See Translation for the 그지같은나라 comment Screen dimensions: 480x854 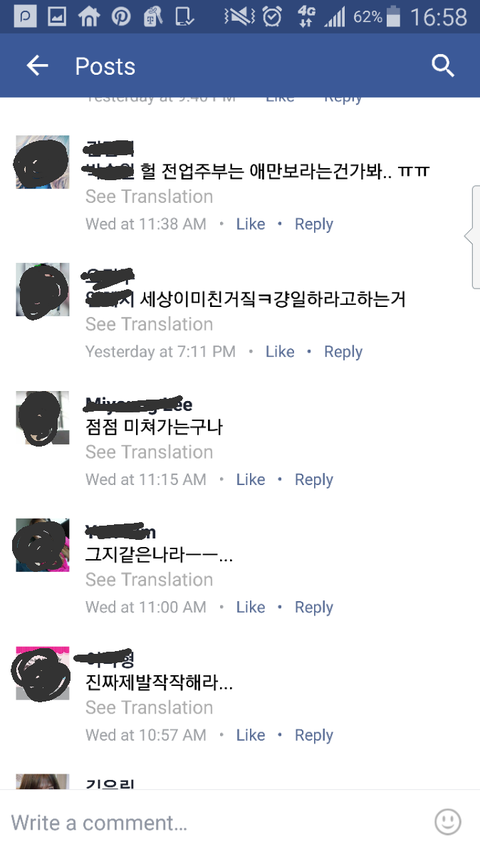tap(149, 580)
